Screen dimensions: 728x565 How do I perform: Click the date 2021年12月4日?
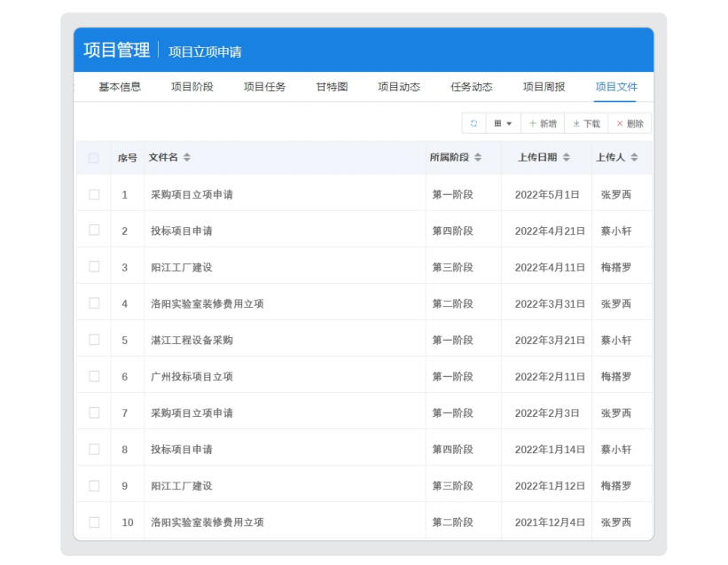click(550, 522)
